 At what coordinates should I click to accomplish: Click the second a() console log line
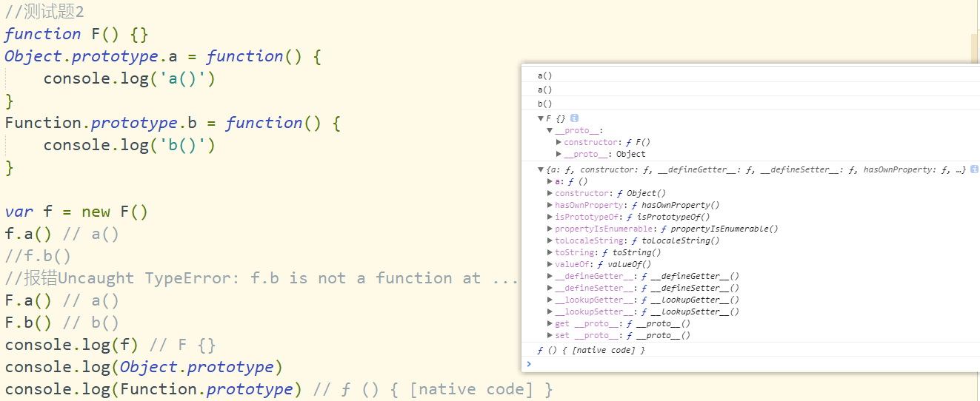pyautogui.click(x=545, y=90)
